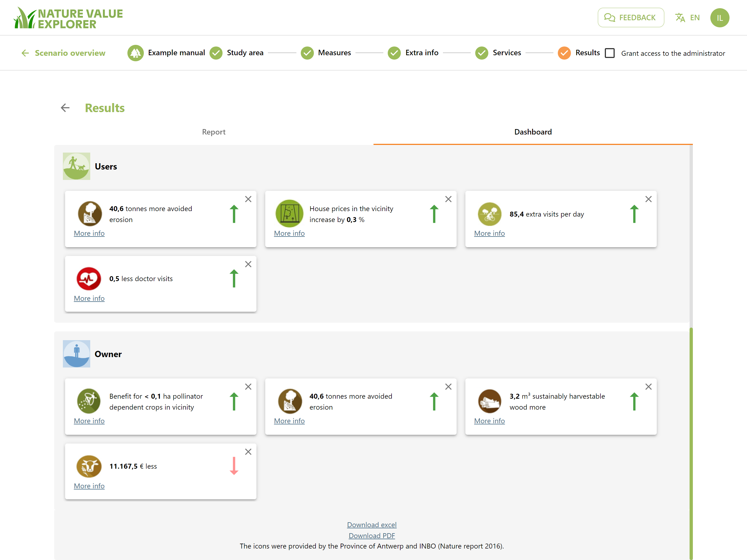Screen dimensions: 747x560
Task: Click the Download excel link
Action: (372, 524)
